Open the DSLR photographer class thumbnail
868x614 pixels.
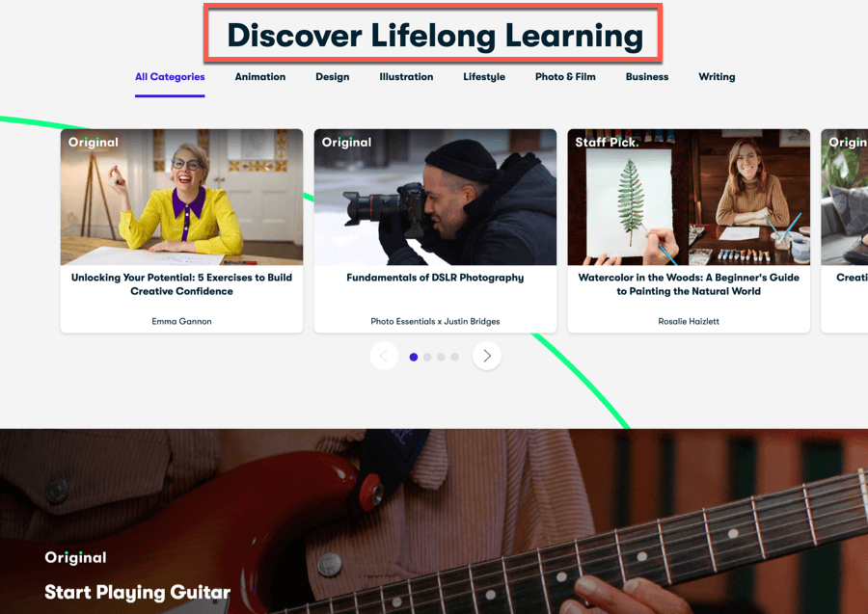coord(435,197)
